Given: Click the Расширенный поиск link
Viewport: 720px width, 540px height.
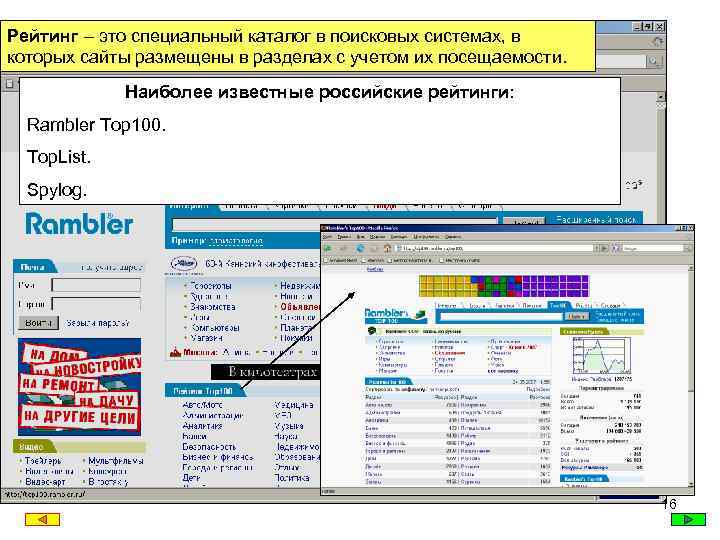Looking at the screenshot, I should [596, 220].
